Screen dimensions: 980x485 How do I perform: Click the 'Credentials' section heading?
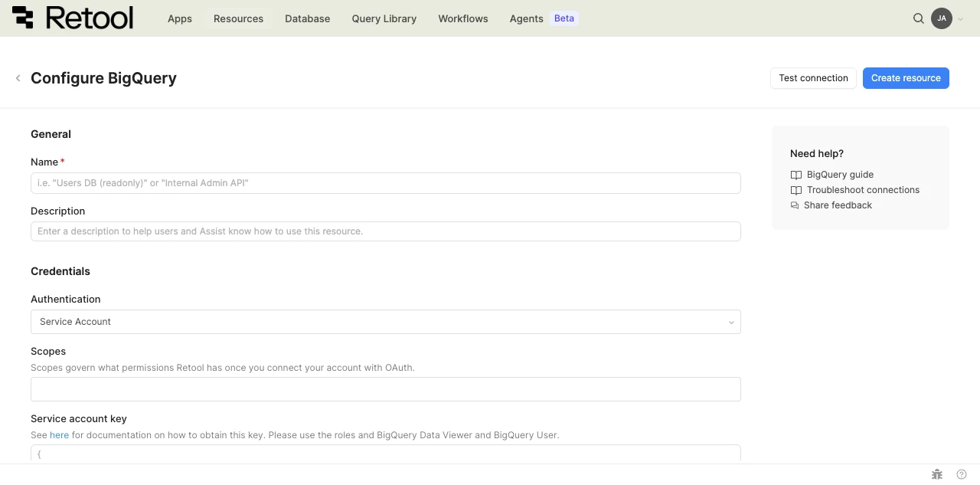pos(60,271)
